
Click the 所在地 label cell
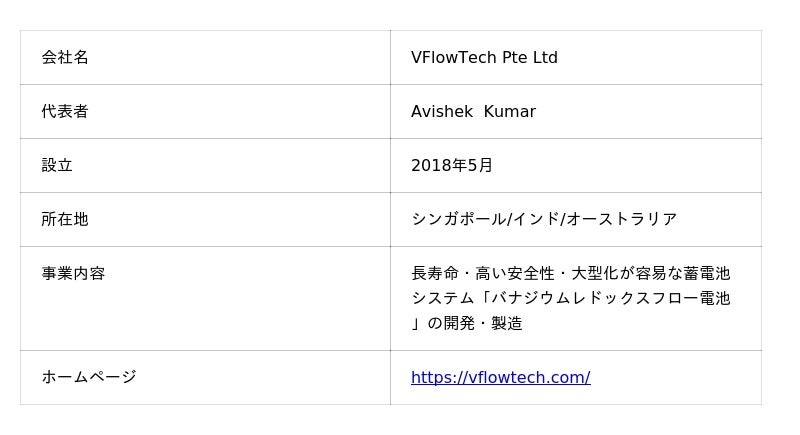pyautogui.click(x=65, y=219)
